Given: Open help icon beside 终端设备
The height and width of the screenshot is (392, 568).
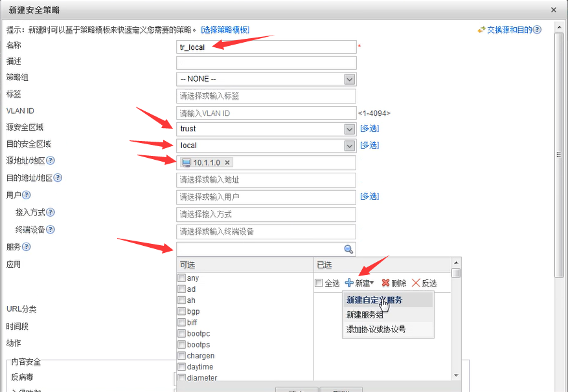Looking at the screenshot, I should [x=51, y=230].
